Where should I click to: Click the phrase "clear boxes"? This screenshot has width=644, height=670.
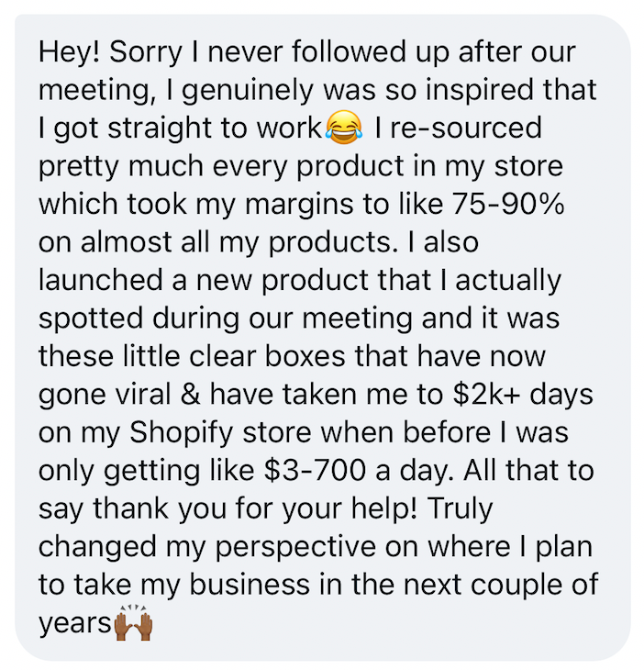click(267, 356)
